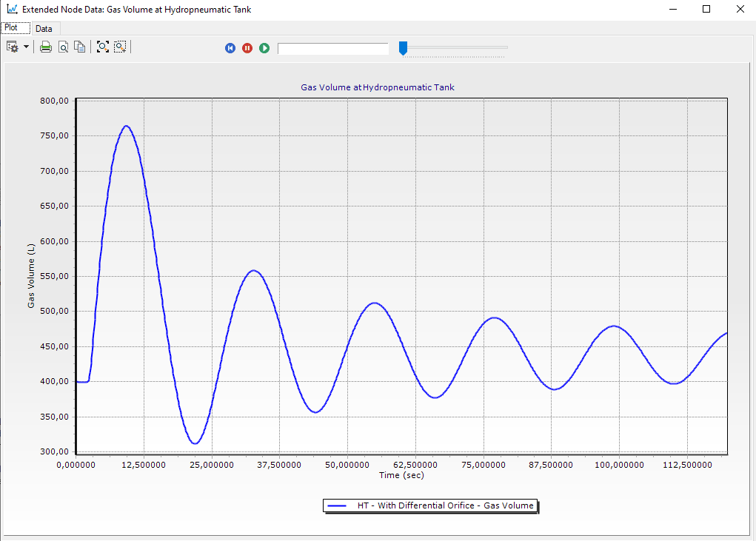Open the chart settings gear icon
The image size is (756, 541).
[x=12, y=47]
